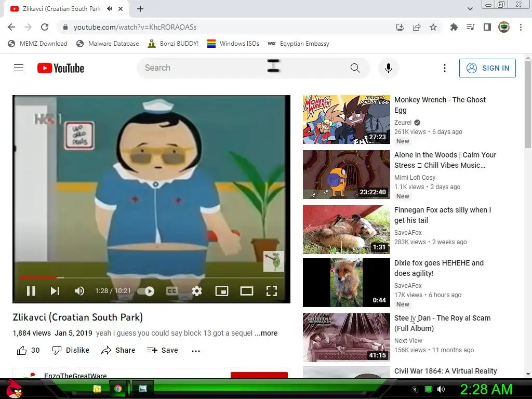
Task: Open Bonzi BUDDY! bookmark
Action: click(x=174, y=44)
